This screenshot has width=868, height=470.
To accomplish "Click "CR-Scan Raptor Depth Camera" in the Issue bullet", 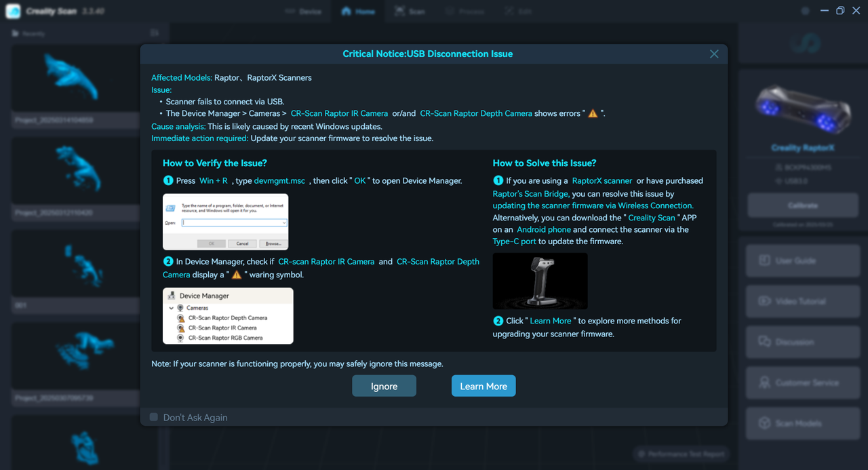I will click(x=476, y=113).
